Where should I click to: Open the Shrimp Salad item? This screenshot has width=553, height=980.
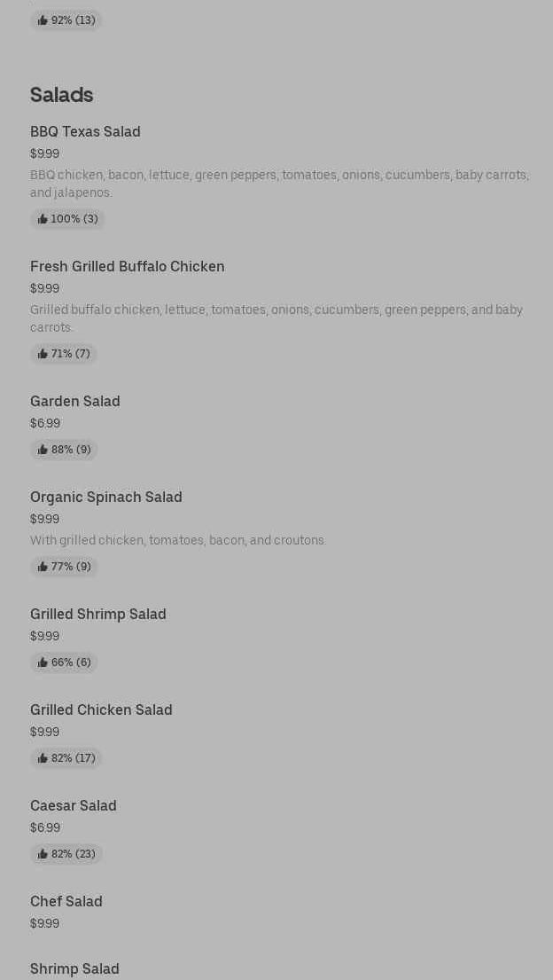(74, 968)
